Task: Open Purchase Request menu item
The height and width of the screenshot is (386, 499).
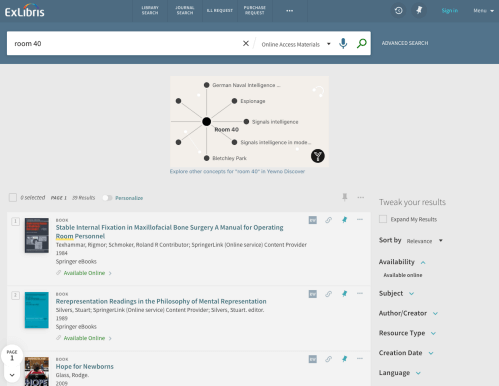Action: (255, 10)
